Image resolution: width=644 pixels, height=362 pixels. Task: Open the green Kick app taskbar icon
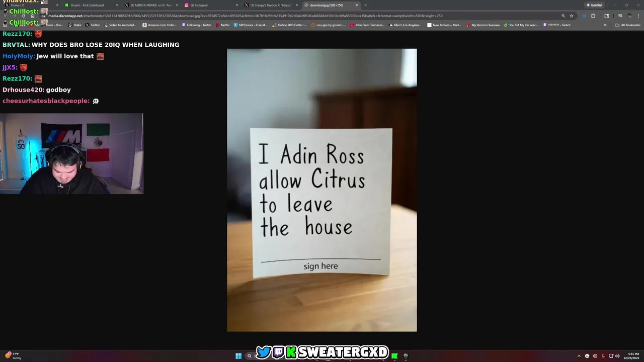[394, 356]
